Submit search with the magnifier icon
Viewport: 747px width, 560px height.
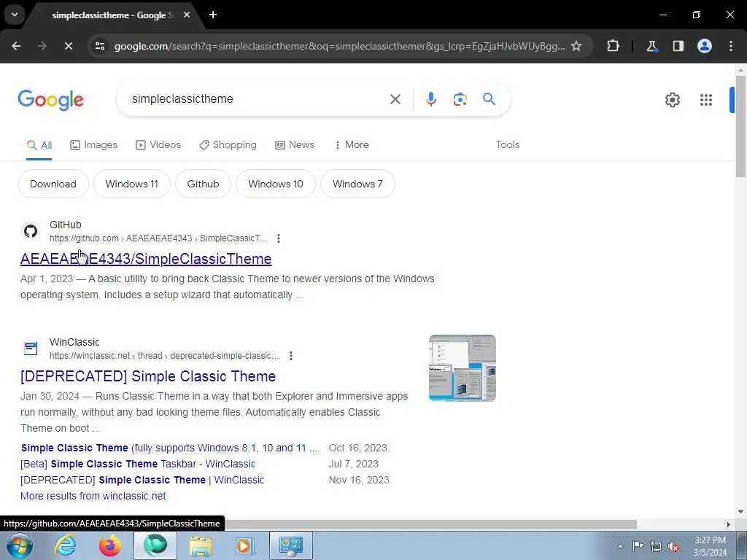489,99
